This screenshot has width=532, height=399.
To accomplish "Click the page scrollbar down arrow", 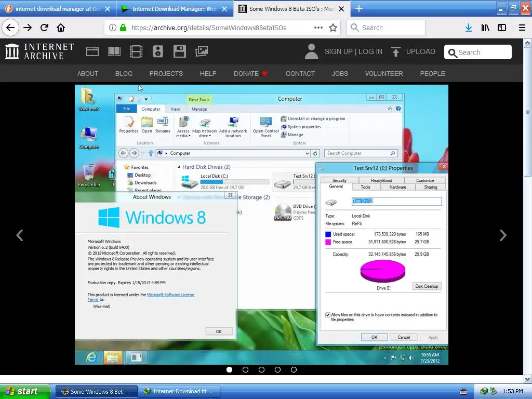I will point(527,379).
